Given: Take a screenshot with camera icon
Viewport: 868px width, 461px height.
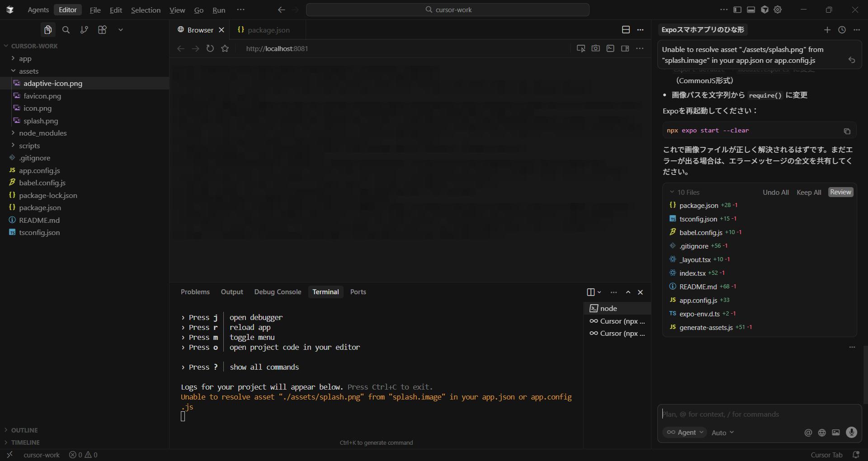Looking at the screenshot, I should 595,48.
